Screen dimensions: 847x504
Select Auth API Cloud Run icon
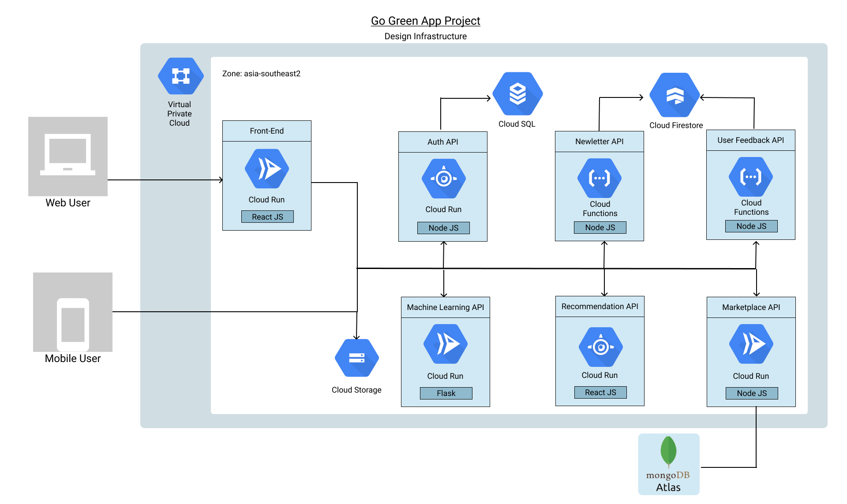[x=443, y=179]
